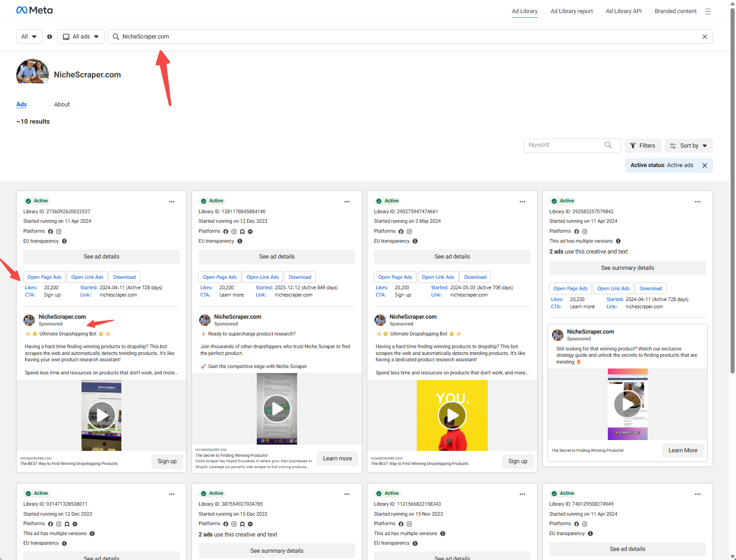See summary details for ad 392582257079842
This screenshot has height=560, width=736.
point(627,268)
